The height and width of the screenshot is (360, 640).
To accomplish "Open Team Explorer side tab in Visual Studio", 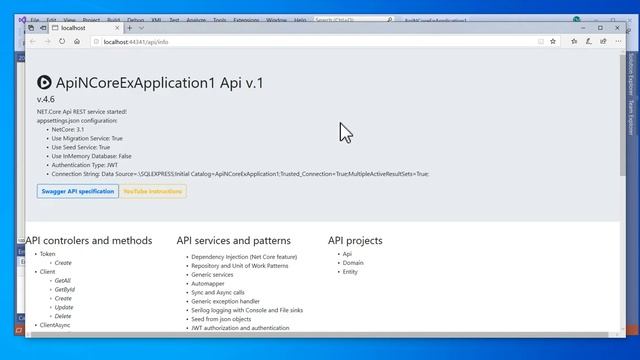I will point(631,118).
